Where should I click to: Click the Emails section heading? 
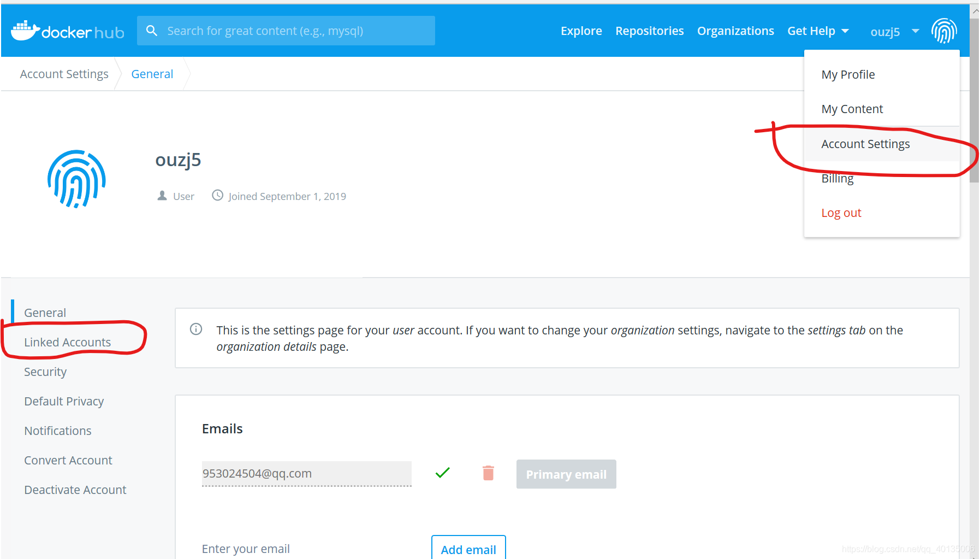tap(222, 428)
